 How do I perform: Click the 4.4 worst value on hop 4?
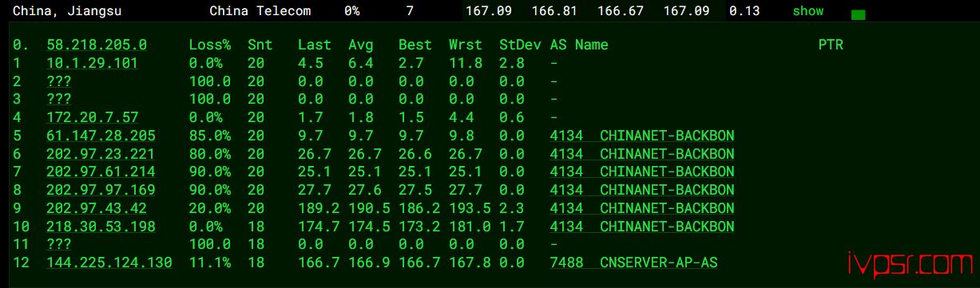462,117
